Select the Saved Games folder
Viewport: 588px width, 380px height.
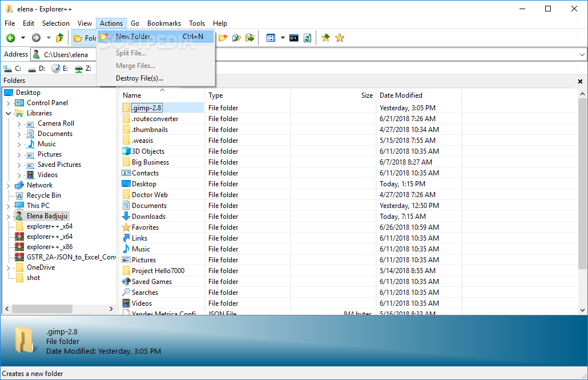pos(151,282)
